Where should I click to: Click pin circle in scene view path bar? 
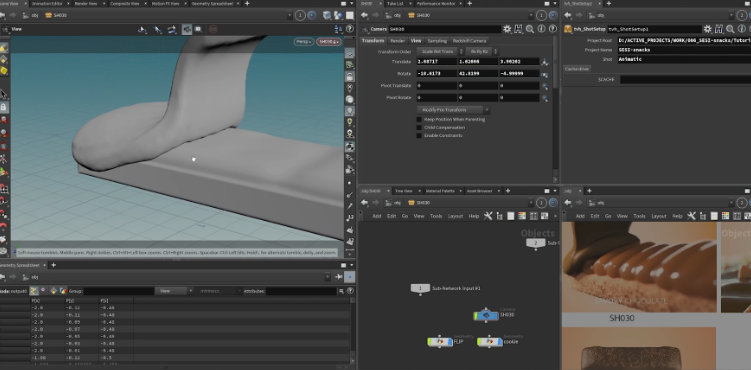click(x=300, y=15)
